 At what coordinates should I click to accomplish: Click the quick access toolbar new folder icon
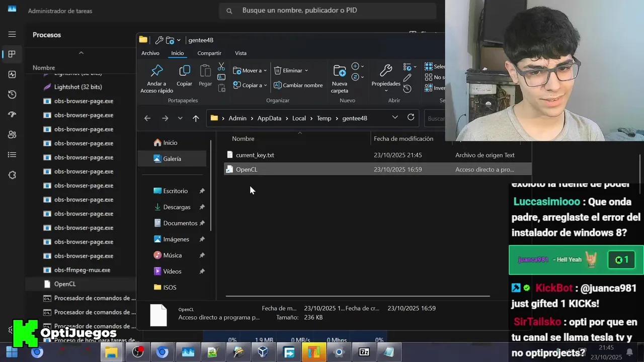pos(170,40)
